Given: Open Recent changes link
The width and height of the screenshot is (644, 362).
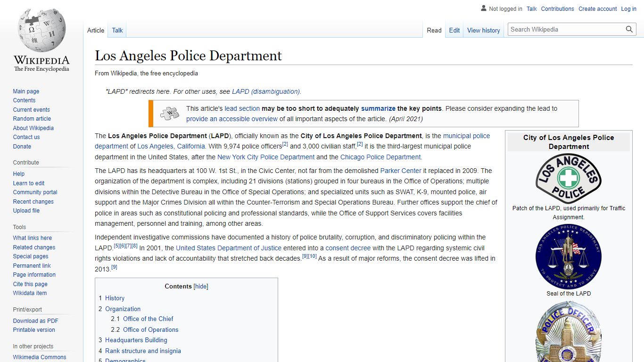Looking at the screenshot, I should click(x=33, y=202).
